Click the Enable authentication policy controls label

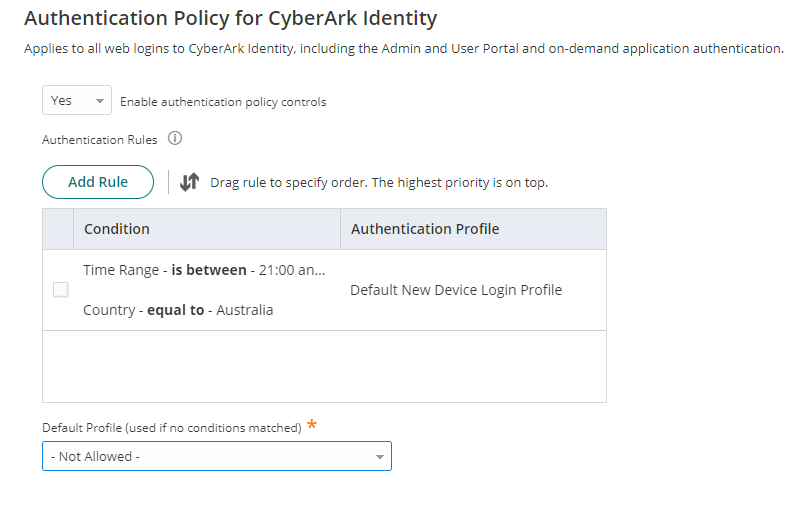click(223, 102)
